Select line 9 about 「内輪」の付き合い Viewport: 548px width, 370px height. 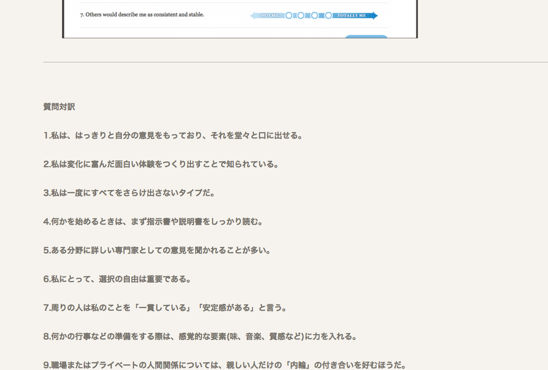click(x=224, y=365)
